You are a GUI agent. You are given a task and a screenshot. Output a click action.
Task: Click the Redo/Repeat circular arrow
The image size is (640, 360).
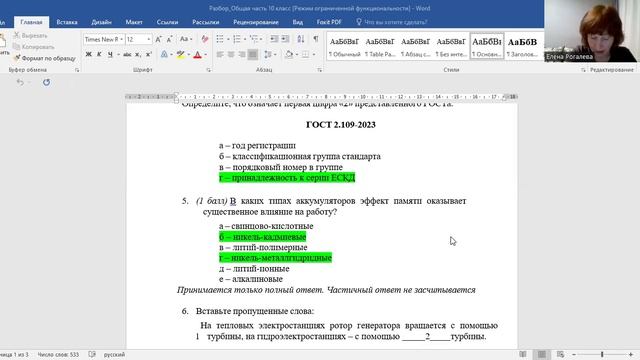tap(47, 82)
